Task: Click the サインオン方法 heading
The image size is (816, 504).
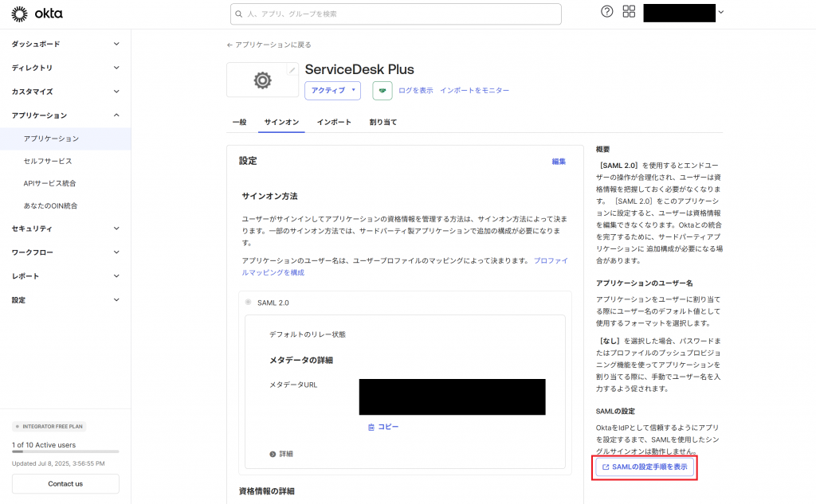Action: (269, 197)
